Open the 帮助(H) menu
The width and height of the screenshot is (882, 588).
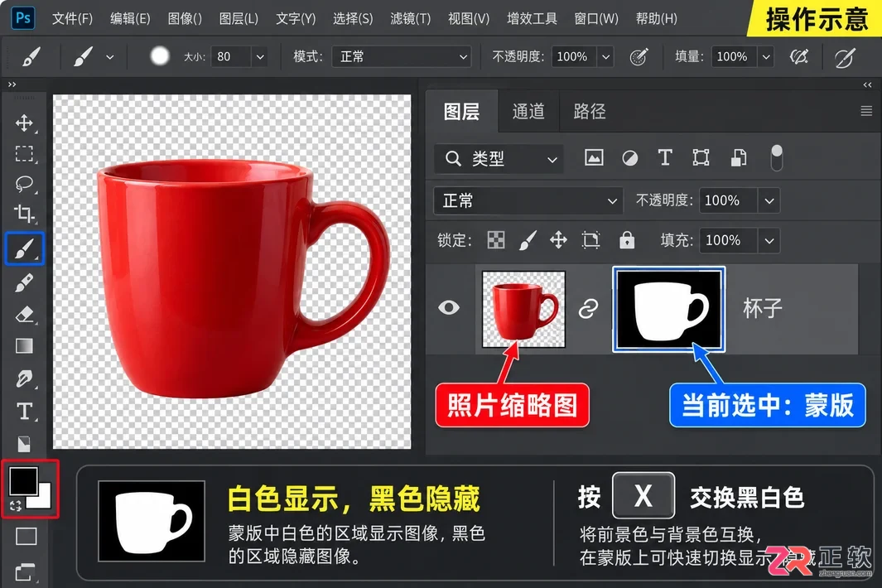pos(657,18)
